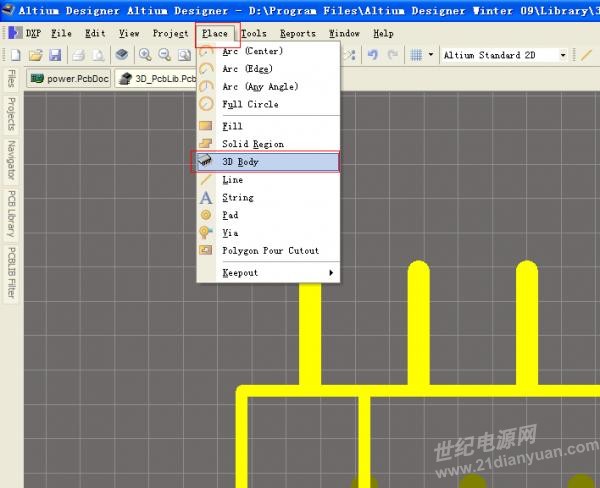Click the Save disk icon
The height and width of the screenshot is (488, 600).
pyautogui.click(x=55, y=55)
